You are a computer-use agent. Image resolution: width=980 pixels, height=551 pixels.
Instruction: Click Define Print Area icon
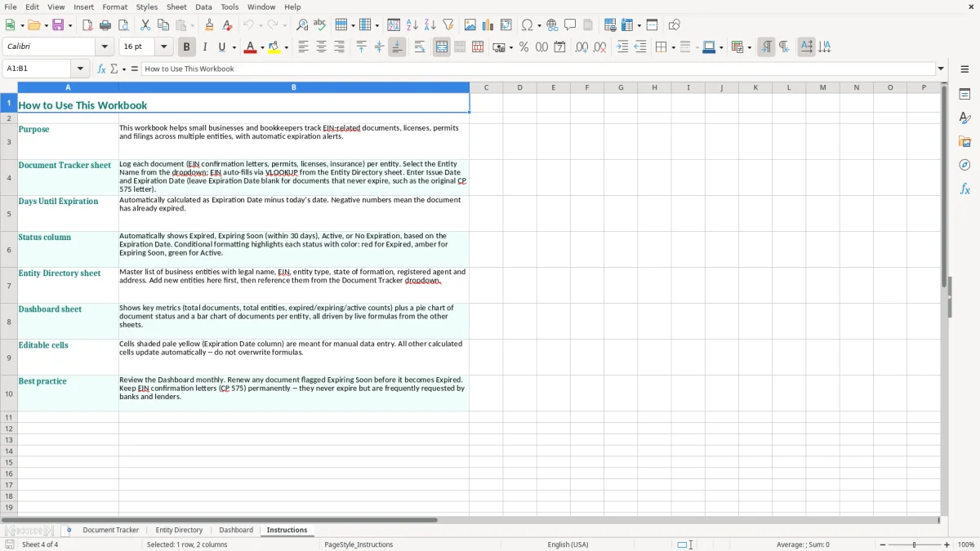coord(610,25)
